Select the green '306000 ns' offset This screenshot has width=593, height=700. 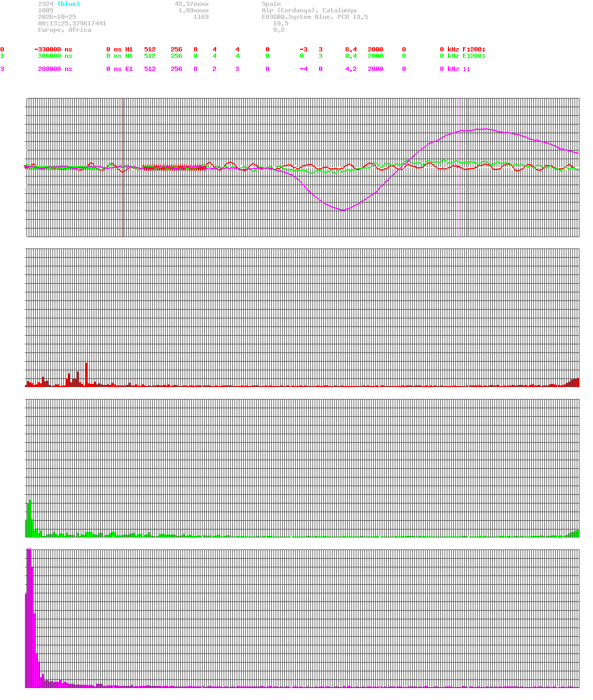tap(55, 56)
